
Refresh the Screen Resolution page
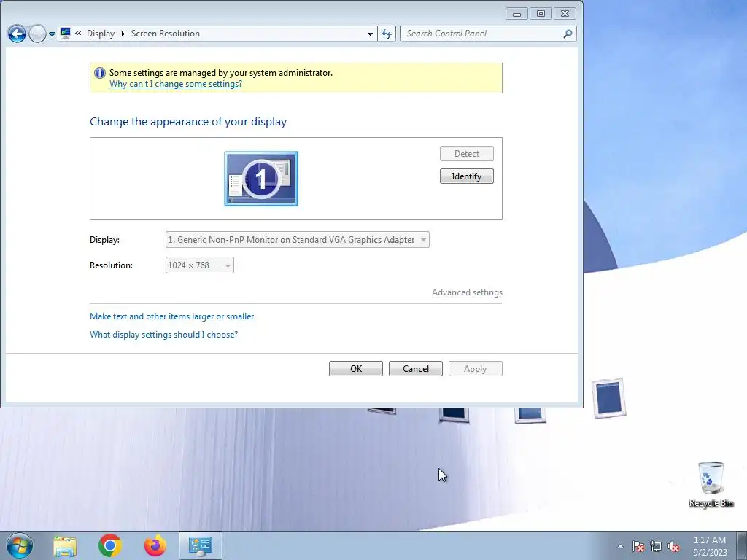coord(387,34)
